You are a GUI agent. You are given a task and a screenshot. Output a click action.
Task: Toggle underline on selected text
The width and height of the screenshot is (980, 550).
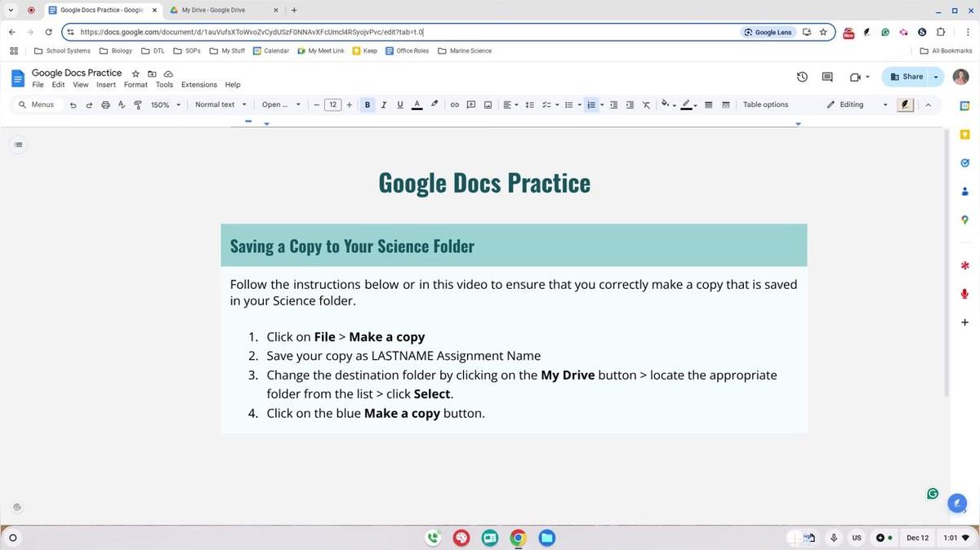tap(399, 104)
